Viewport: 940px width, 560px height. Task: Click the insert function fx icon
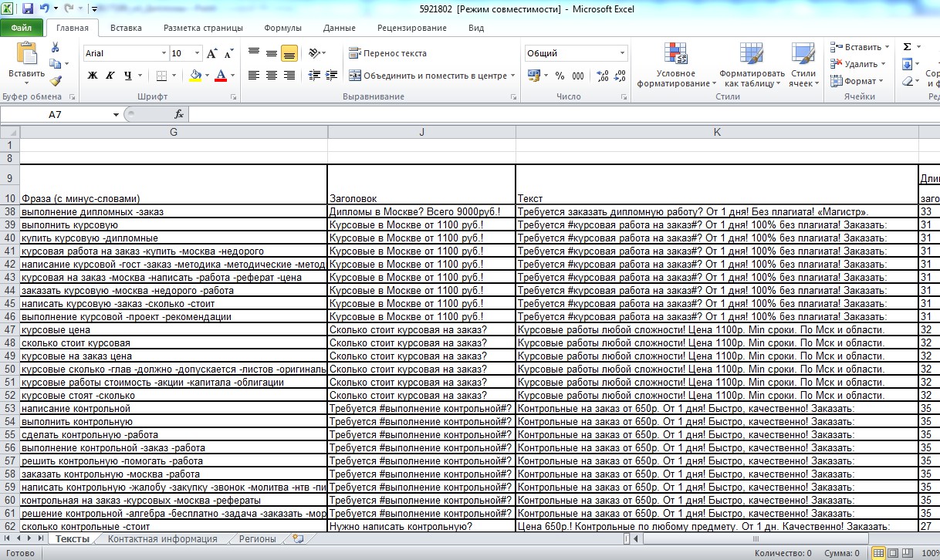pyautogui.click(x=179, y=114)
